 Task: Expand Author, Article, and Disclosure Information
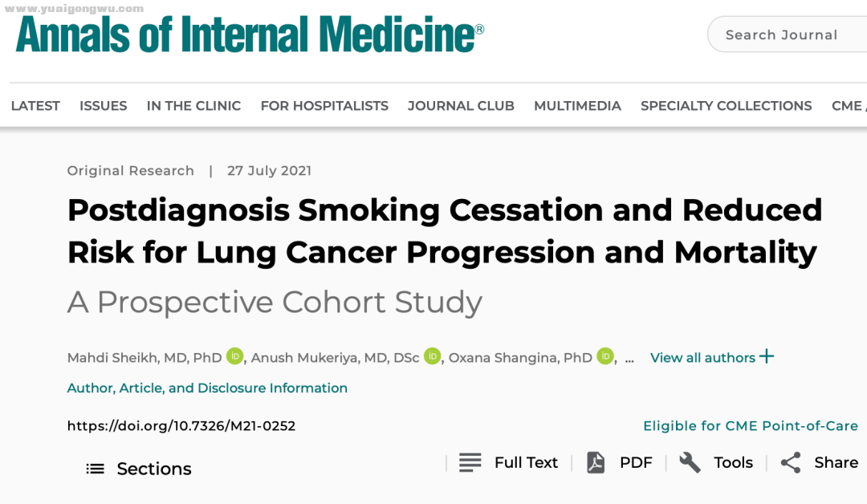point(207,388)
